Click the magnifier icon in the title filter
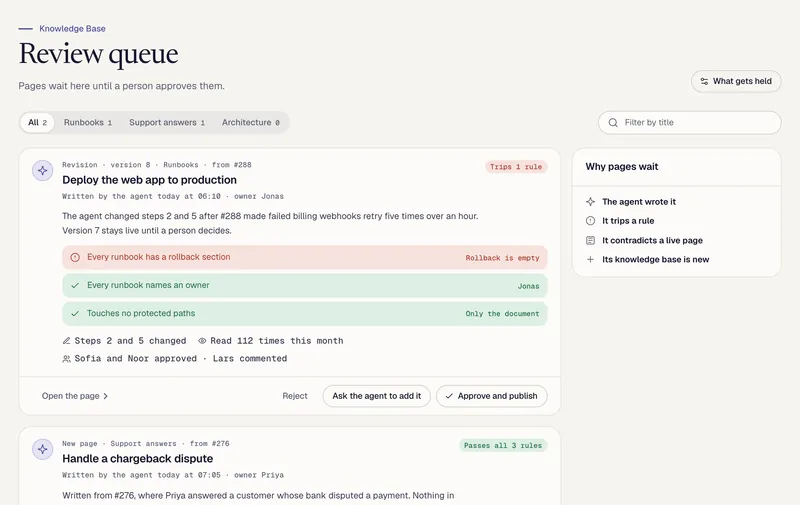The width and height of the screenshot is (800, 505). (x=613, y=122)
